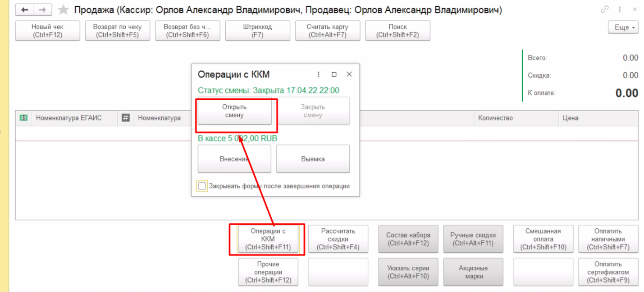Select Возврат по чеку button
644x292 pixels.
point(117,31)
